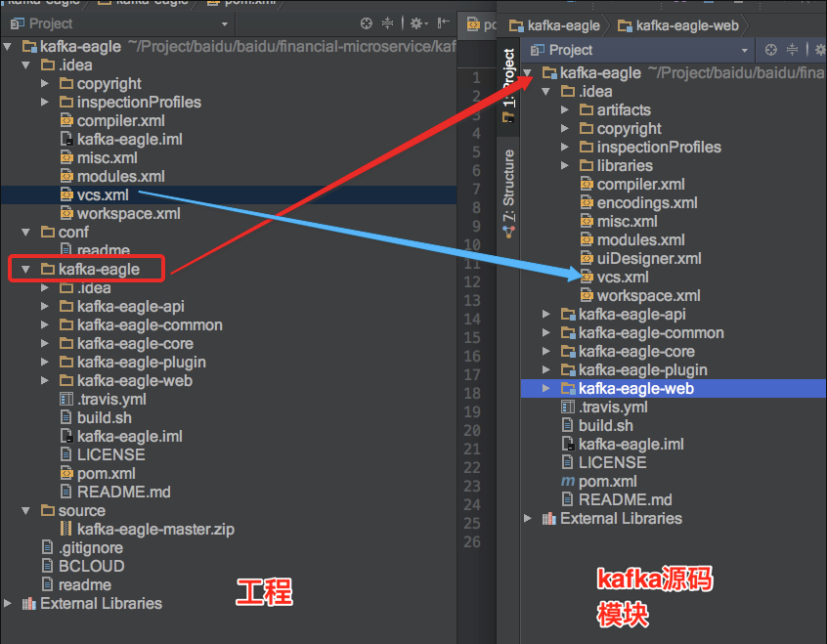Viewport: 827px width, 644px height.
Task: Select kafka-eagle-master.zip archive
Action: 148,529
